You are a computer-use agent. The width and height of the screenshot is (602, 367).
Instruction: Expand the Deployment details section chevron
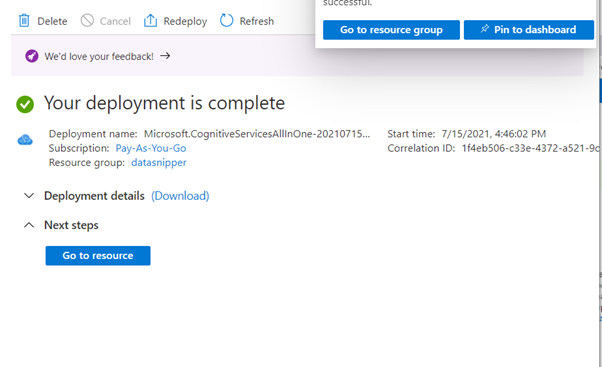(x=29, y=196)
